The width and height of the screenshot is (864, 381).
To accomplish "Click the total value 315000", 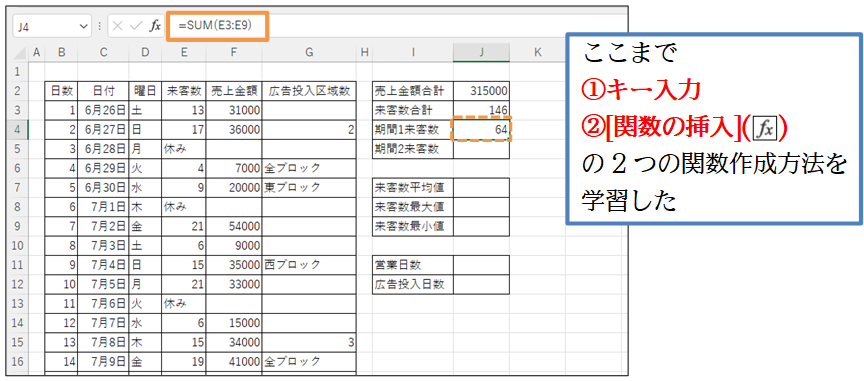I will 481,92.
